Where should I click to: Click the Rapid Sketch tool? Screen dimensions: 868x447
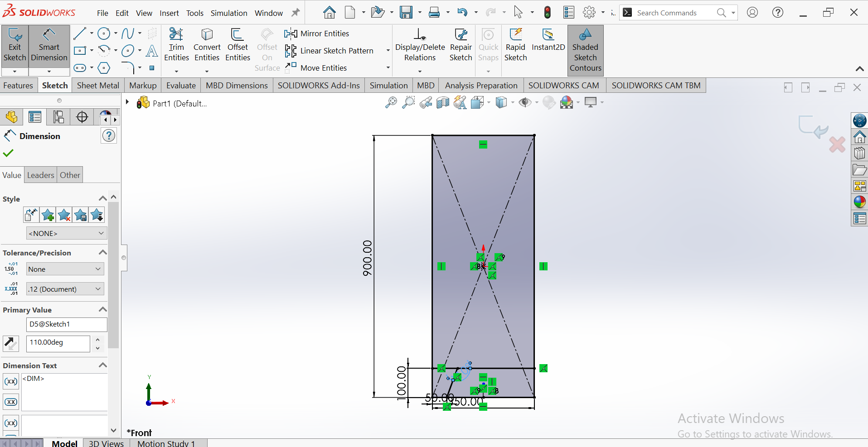tap(516, 45)
